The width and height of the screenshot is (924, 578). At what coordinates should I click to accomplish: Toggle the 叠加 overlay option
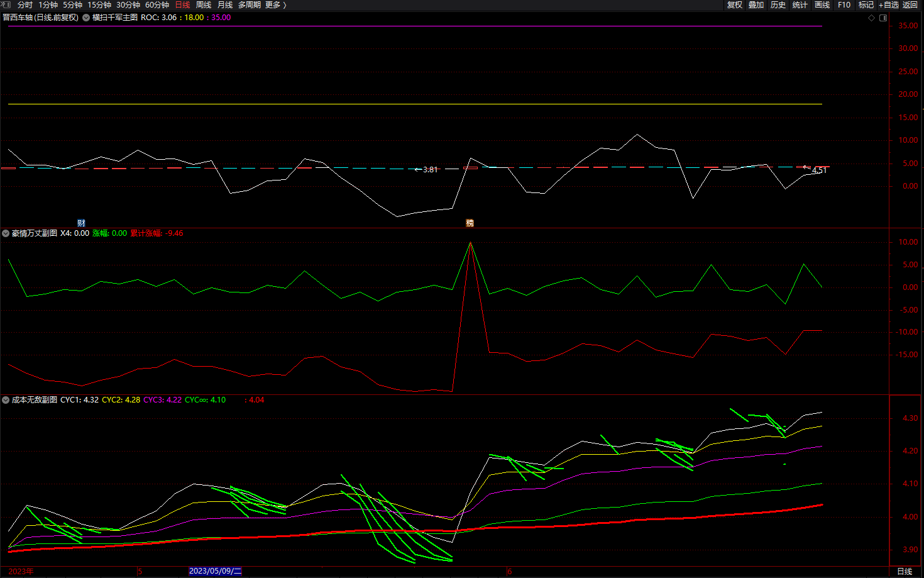pos(756,5)
